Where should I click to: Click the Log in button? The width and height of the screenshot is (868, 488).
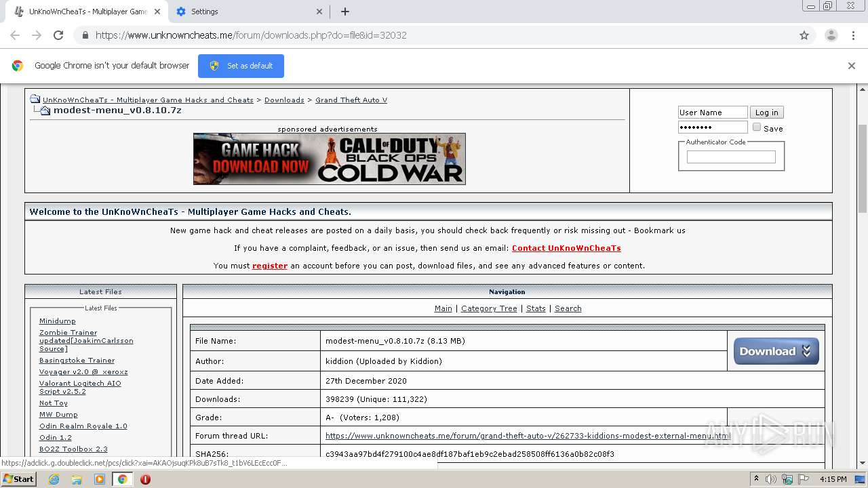[767, 113]
